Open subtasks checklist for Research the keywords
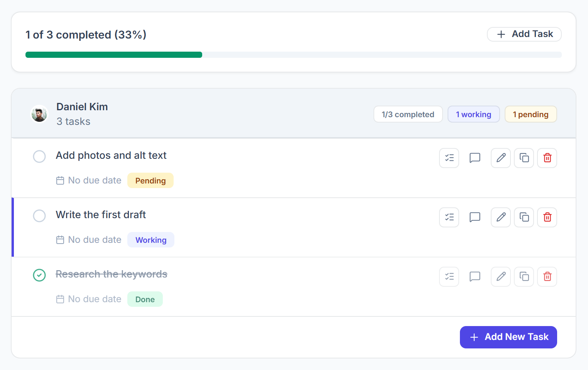Screen dimensions: 588x370 pos(449,277)
